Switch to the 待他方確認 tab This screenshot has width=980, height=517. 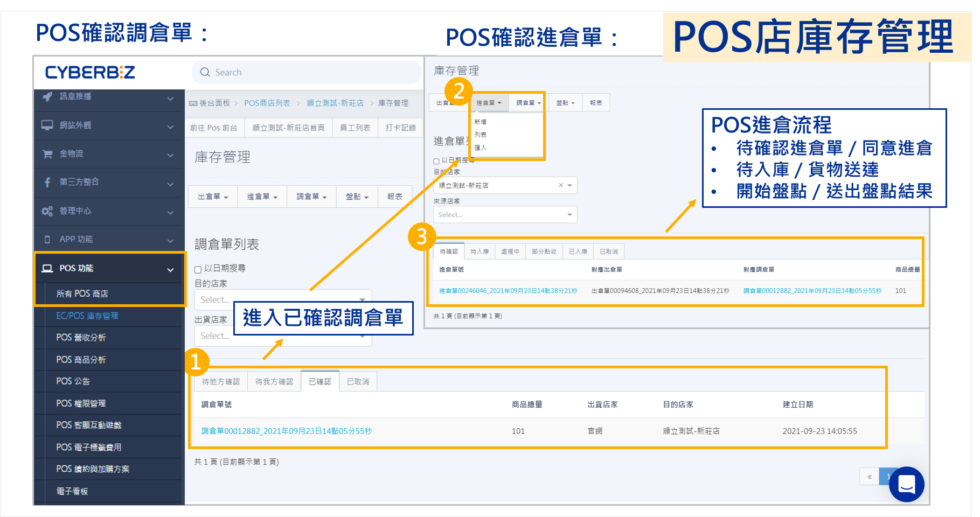(221, 381)
